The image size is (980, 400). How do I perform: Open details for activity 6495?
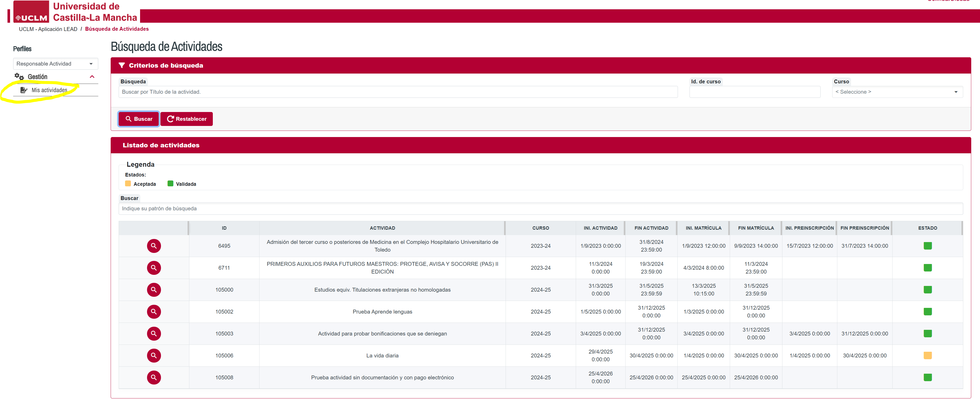[x=154, y=246]
